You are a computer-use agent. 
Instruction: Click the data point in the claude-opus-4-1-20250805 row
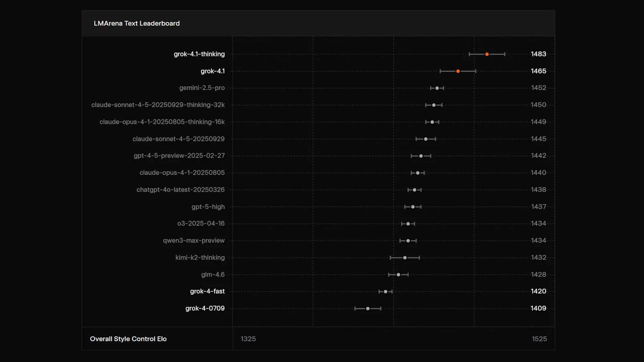(x=418, y=173)
